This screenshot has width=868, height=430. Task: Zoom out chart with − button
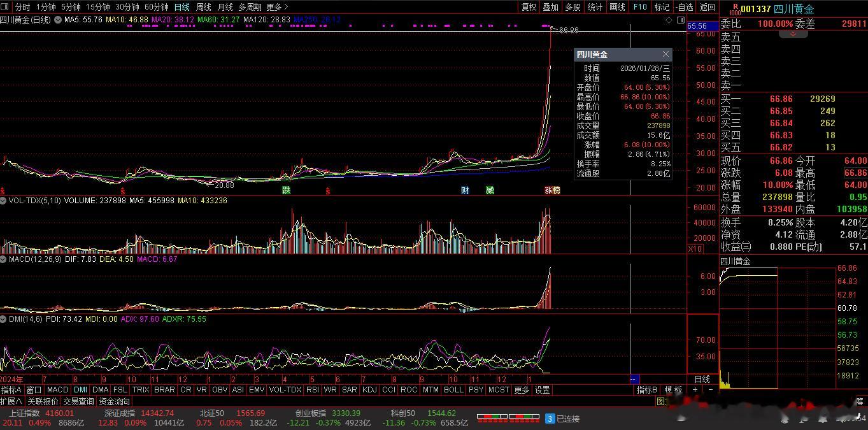(711, 390)
